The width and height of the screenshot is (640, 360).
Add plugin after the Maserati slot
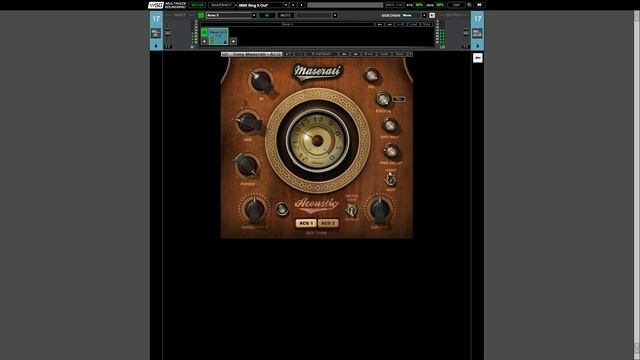tap(233, 41)
